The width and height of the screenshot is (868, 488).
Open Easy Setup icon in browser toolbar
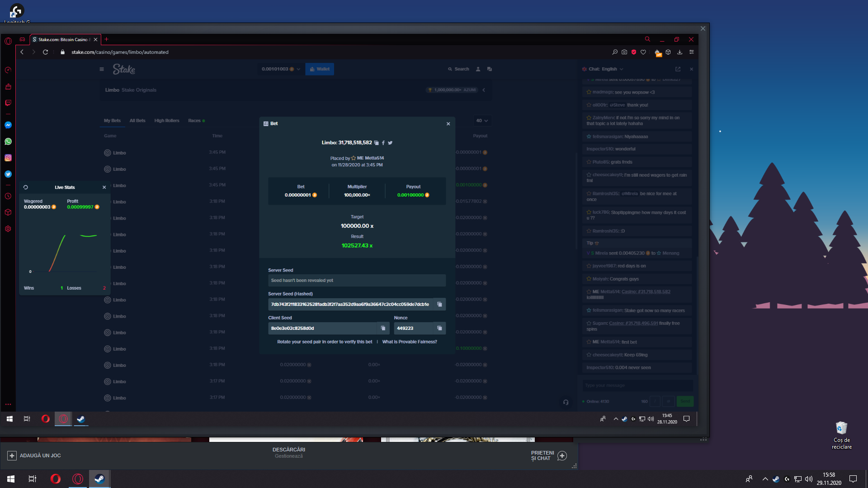(x=692, y=52)
